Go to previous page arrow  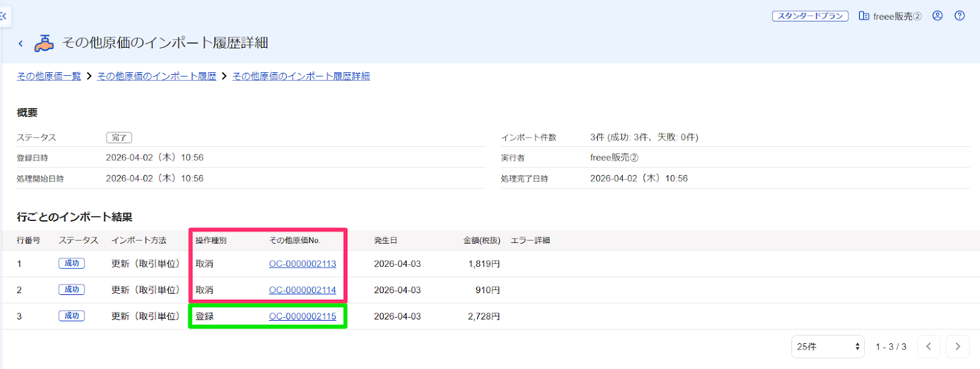point(929,346)
